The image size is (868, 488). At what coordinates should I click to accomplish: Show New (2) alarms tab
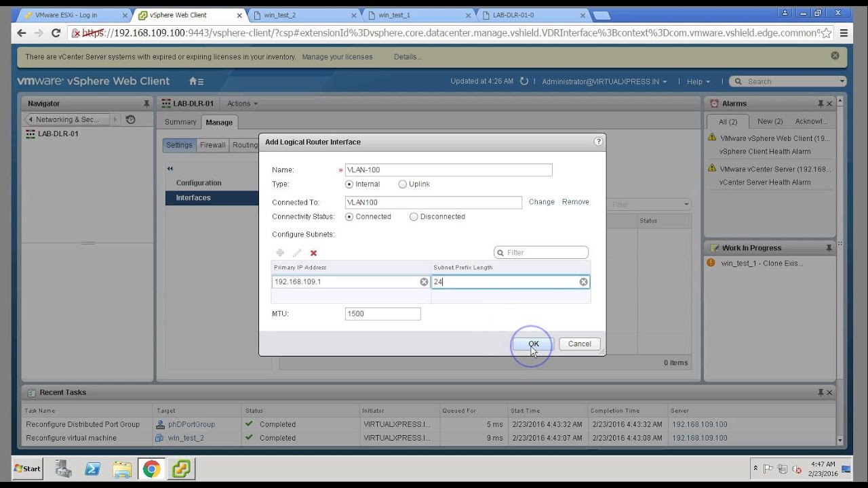[x=770, y=121]
